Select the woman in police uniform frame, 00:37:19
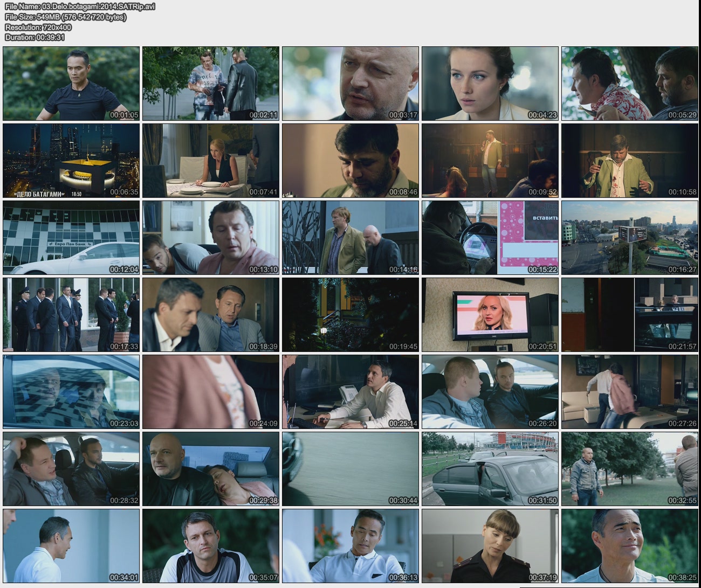701x588 pixels. tap(490, 545)
